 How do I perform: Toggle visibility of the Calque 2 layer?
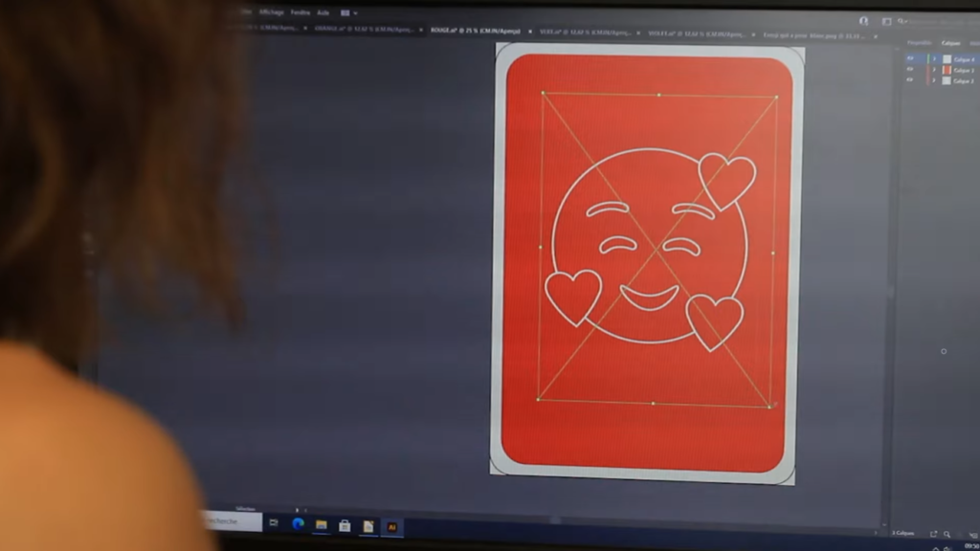coord(910,80)
